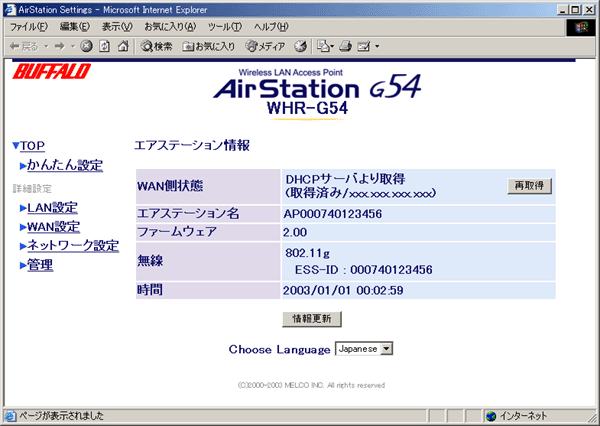Screen dimensions: 600x426
Task: Refresh the page with Refresh icon
Action: pos(104,47)
